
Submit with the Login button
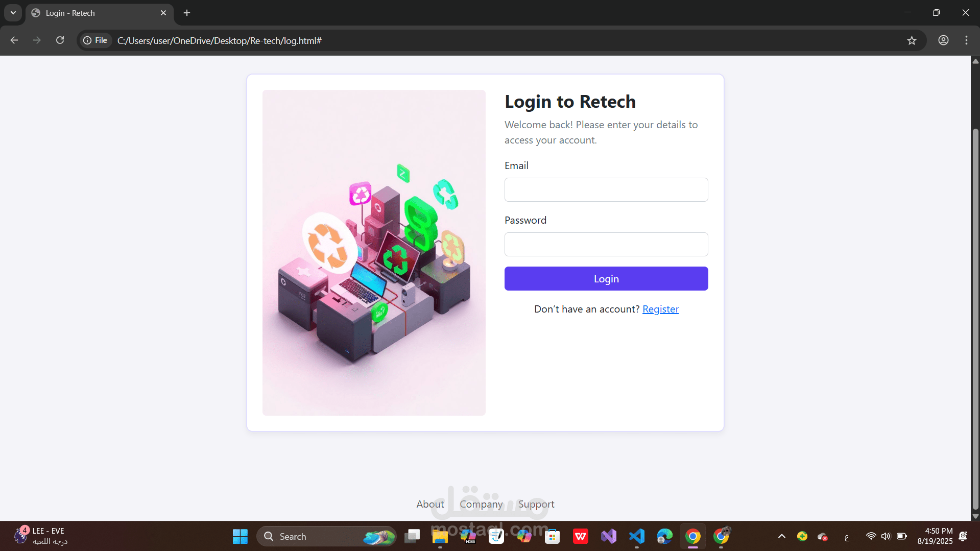pyautogui.click(x=606, y=278)
